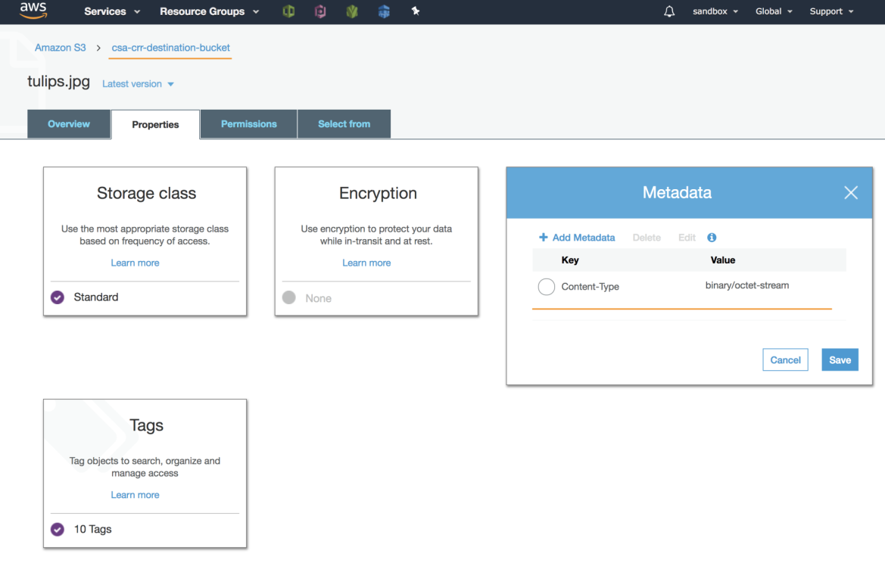Screen dimensions: 885x588
Task: Switch to the Permissions tab
Action: tap(248, 123)
